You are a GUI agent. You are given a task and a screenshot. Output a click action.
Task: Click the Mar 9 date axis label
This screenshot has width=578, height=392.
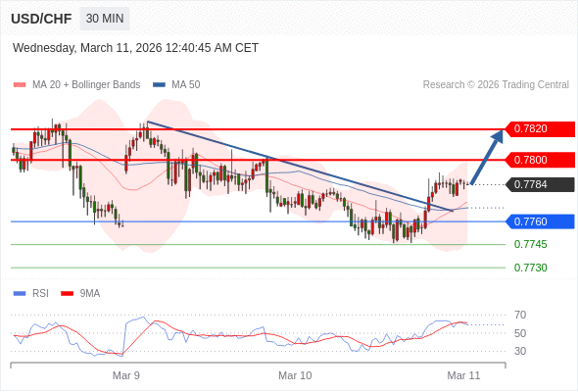(x=126, y=375)
